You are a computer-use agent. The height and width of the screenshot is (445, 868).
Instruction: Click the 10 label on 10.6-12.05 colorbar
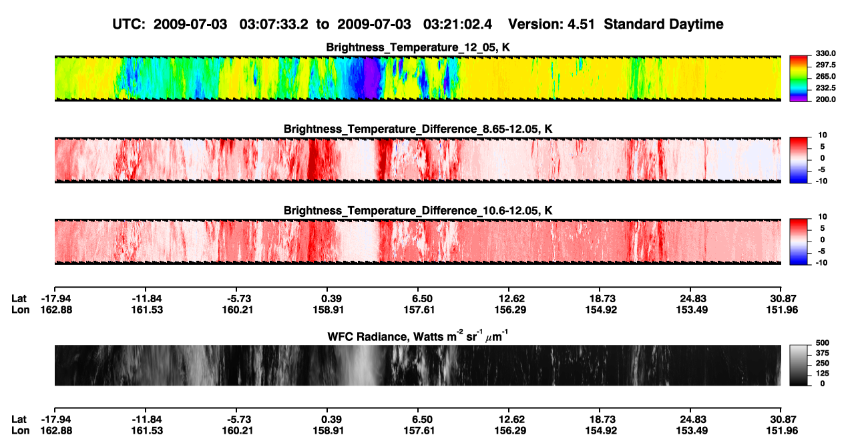point(821,217)
